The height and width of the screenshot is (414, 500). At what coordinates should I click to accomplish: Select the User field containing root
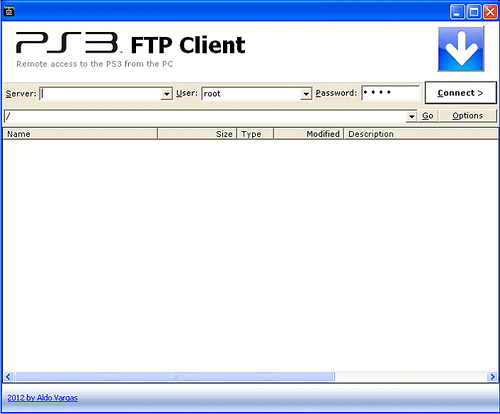[251, 94]
